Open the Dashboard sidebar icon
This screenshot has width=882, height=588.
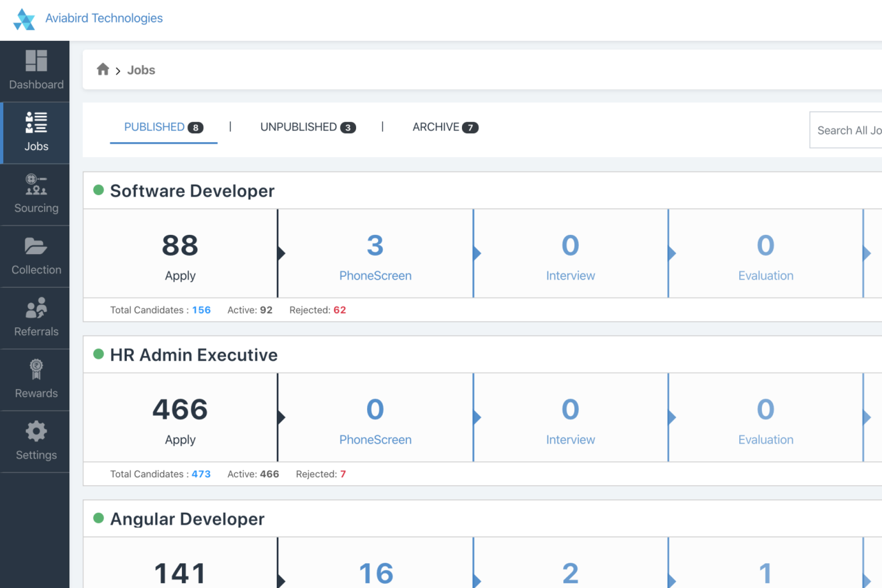pyautogui.click(x=36, y=60)
